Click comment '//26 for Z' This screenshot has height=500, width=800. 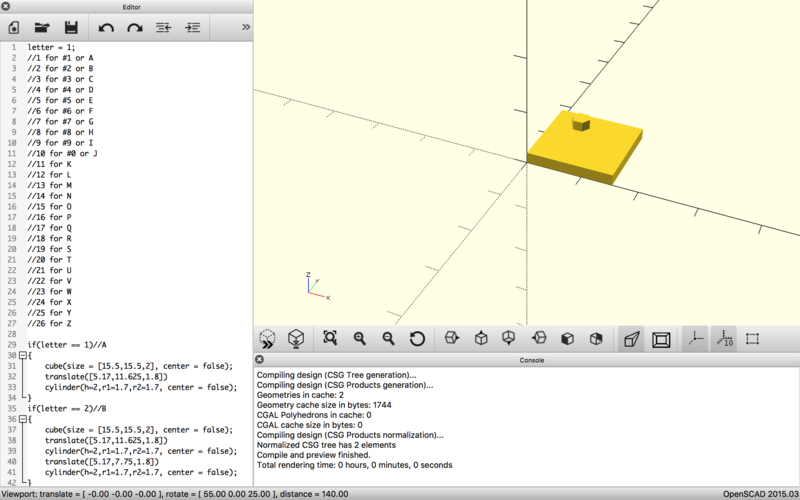(49, 323)
